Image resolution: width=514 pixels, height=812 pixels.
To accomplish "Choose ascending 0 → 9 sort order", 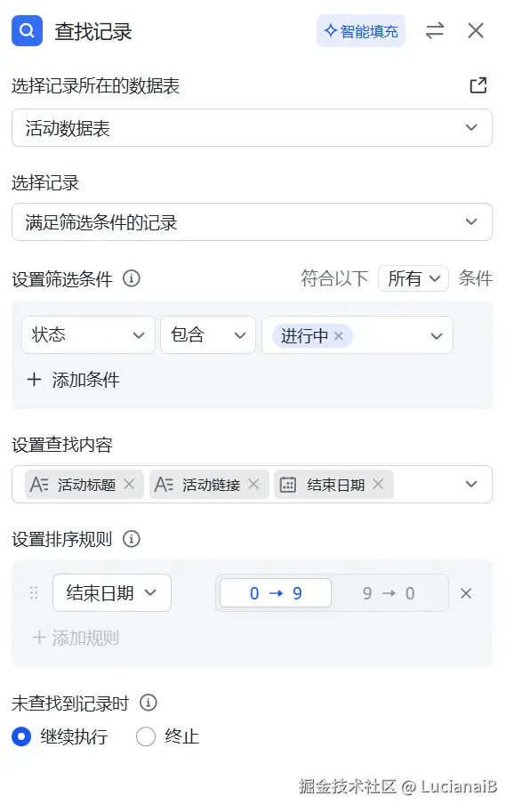I will [x=276, y=593].
